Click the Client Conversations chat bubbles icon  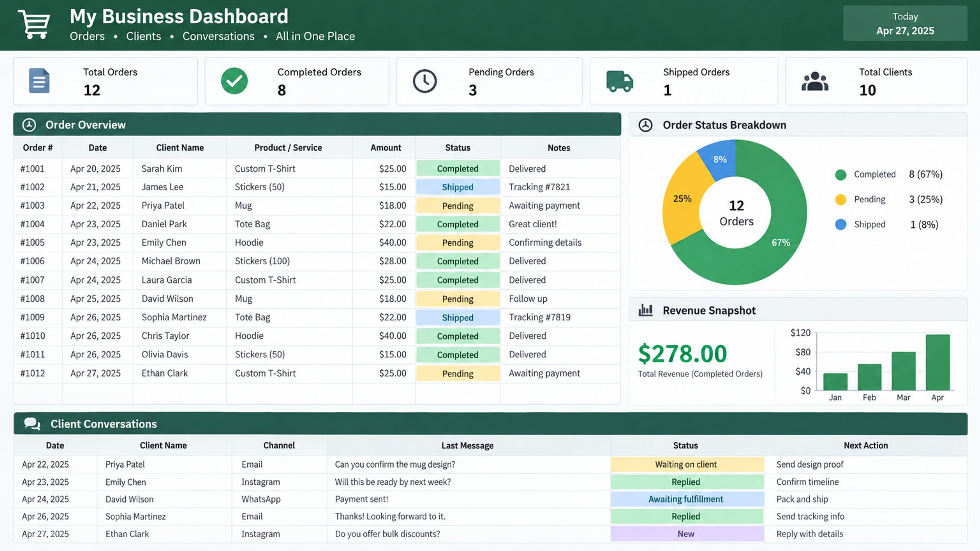(32, 424)
